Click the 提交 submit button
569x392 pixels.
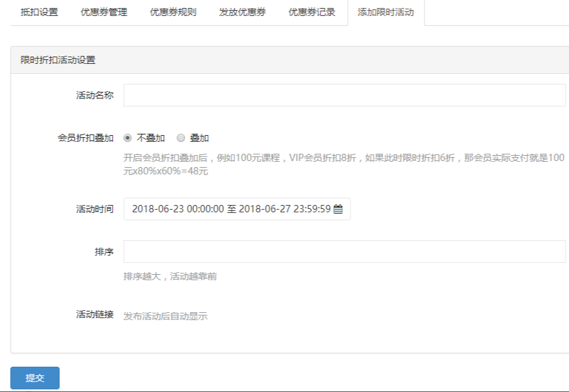click(x=35, y=378)
